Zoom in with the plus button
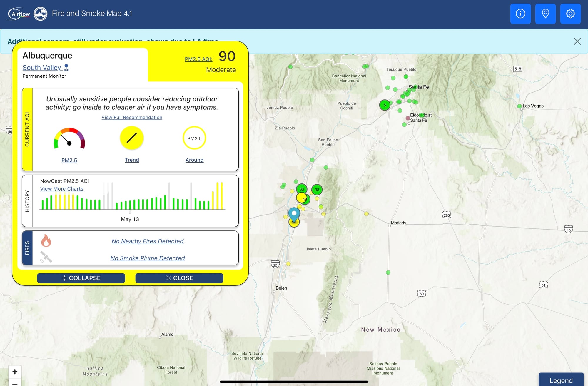588x386 pixels. point(15,372)
